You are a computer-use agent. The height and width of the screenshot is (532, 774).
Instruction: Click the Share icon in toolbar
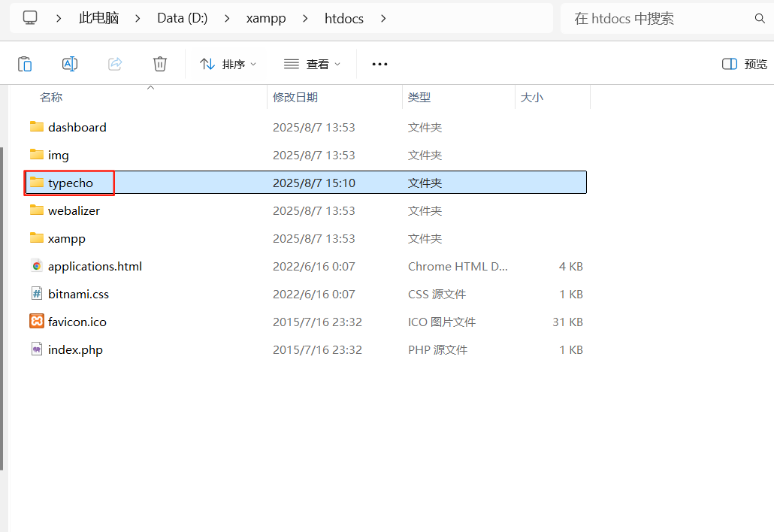pos(115,64)
